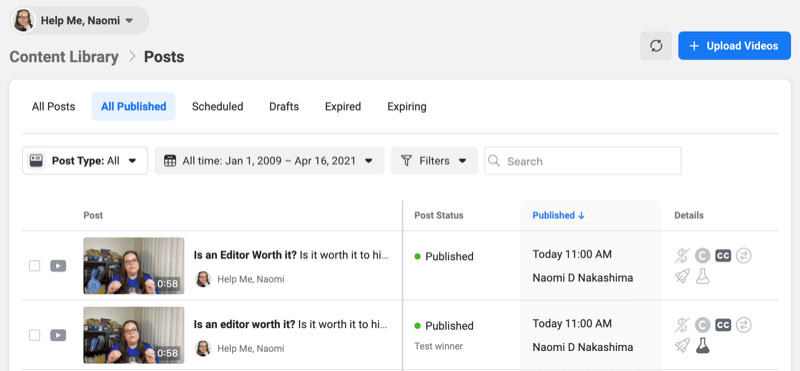800x371 pixels.
Task: Click the copyright C icon in second row
Action: pyautogui.click(x=703, y=325)
